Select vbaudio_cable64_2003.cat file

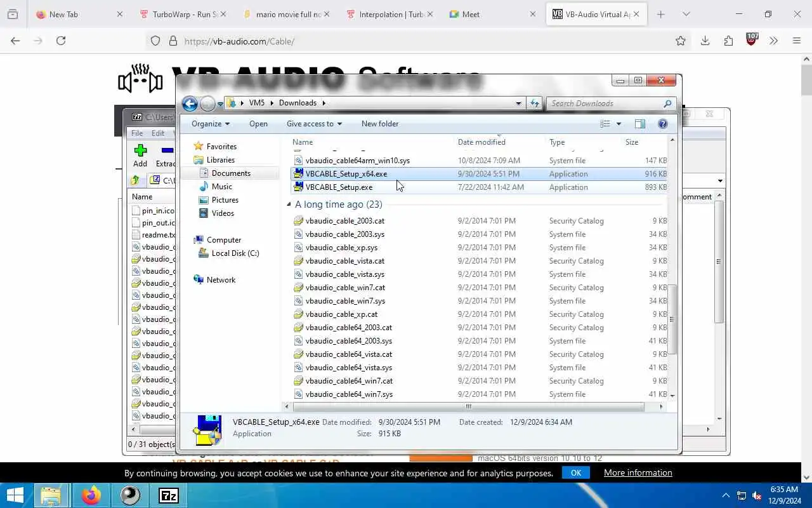pyautogui.click(x=348, y=328)
